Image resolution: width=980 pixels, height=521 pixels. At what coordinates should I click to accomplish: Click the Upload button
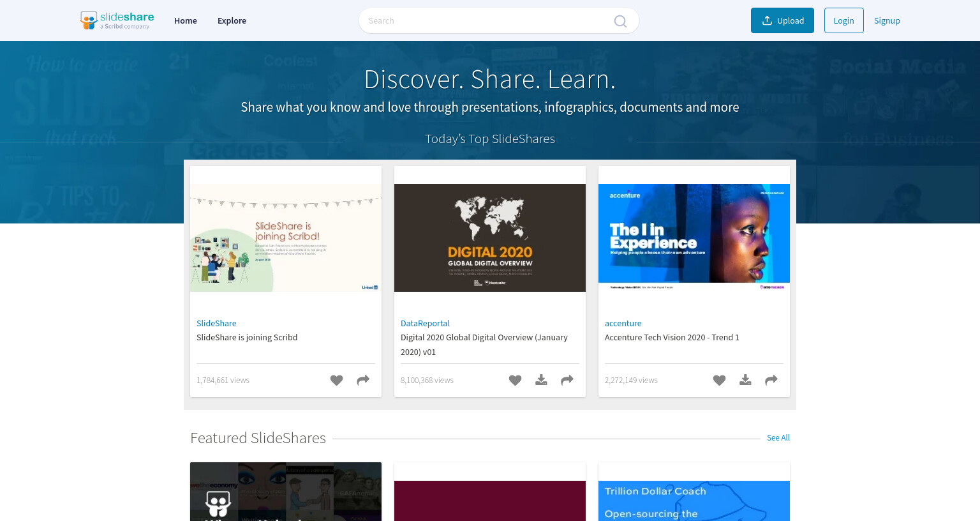coord(782,20)
